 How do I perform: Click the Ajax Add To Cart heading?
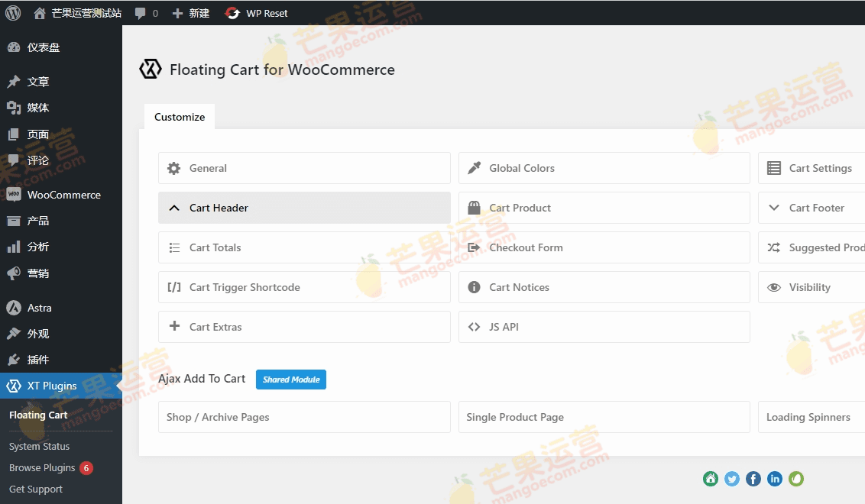202,379
